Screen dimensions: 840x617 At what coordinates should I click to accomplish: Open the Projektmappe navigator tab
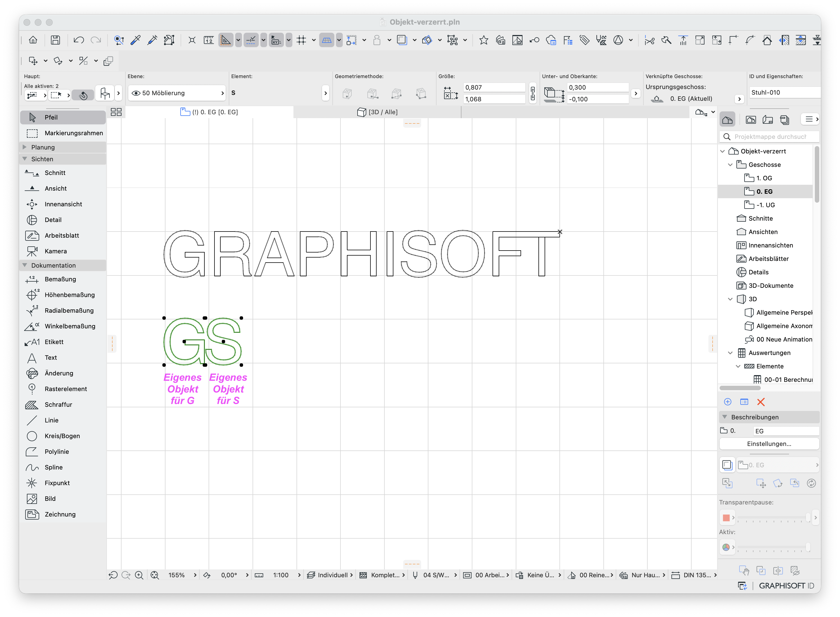727,120
